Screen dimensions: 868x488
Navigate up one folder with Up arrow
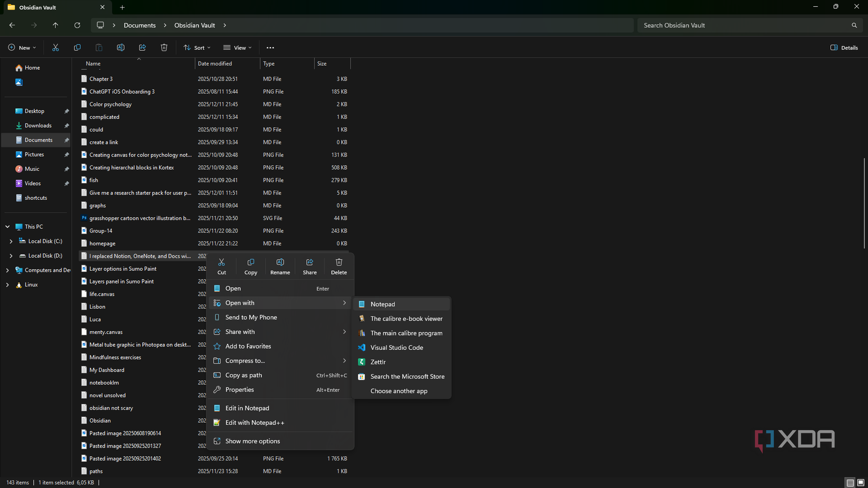[x=55, y=25]
